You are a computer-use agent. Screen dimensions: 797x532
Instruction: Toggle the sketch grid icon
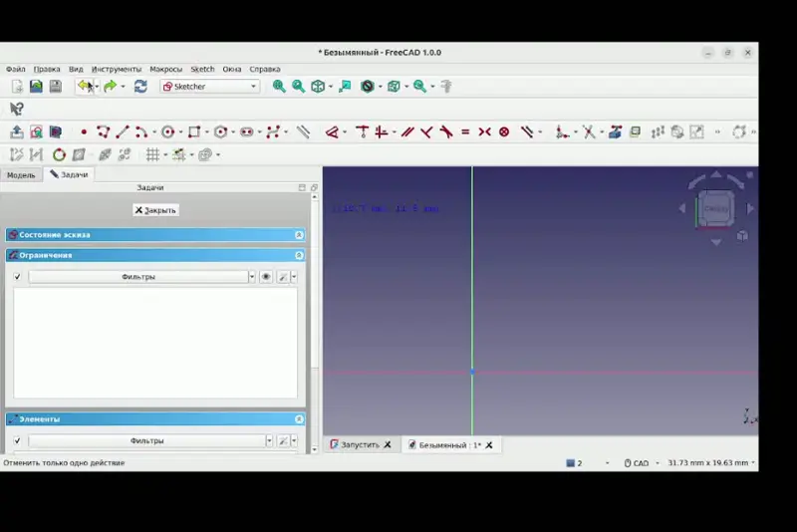click(152, 154)
